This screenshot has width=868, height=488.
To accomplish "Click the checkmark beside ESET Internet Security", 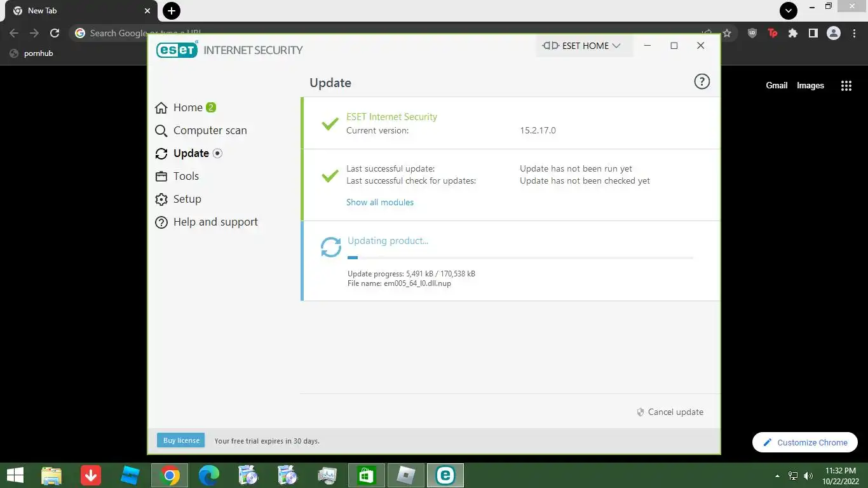I will click(x=330, y=123).
